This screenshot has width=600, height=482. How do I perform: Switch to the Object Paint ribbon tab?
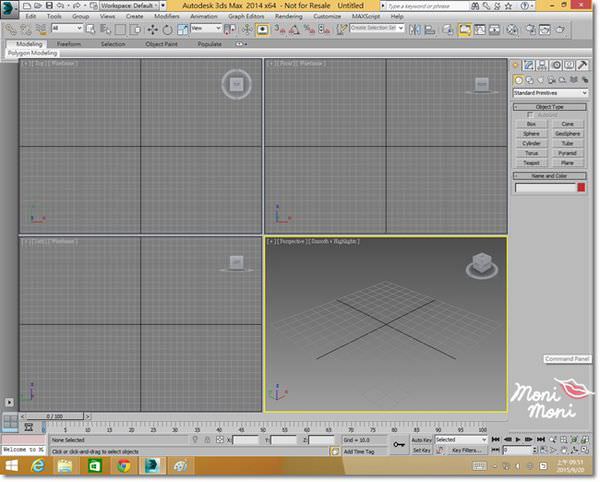[x=161, y=44]
